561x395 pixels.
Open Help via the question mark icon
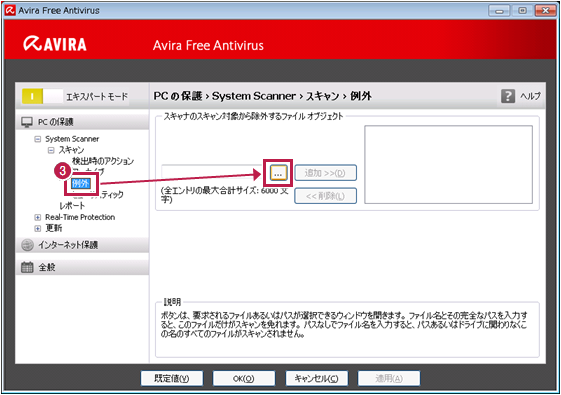tap(508, 96)
